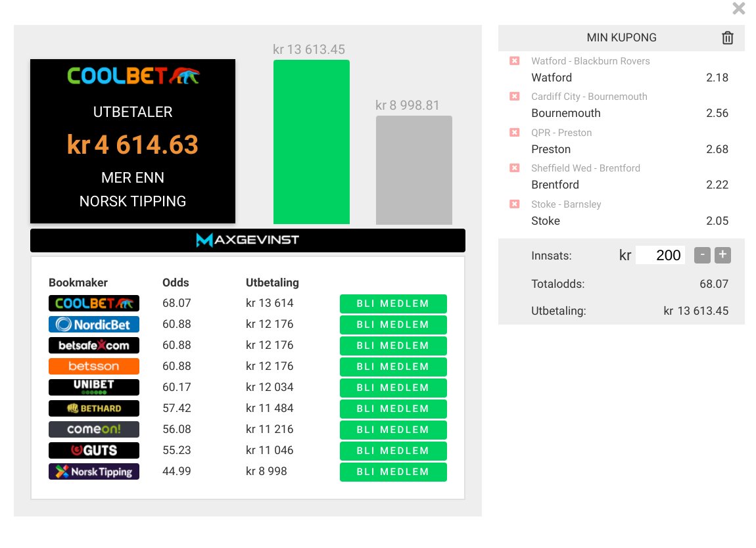Click the Innsats stake input field
756x548 pixels.
coord(660,255)
